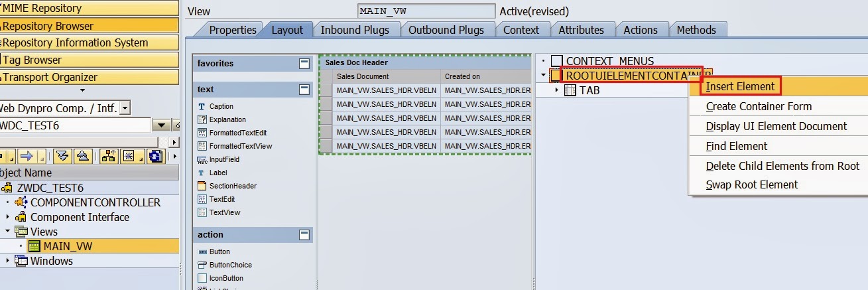The image size is (868, 290).
Task: Select the Button UI element
Action: pyautogui.click(x=219, y=252)
